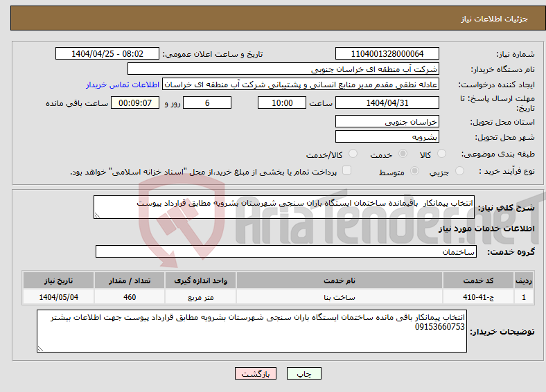Click the توضیحات خریدار textarea
Viewport: 546px width, 392px height.
tap(252, 331)
